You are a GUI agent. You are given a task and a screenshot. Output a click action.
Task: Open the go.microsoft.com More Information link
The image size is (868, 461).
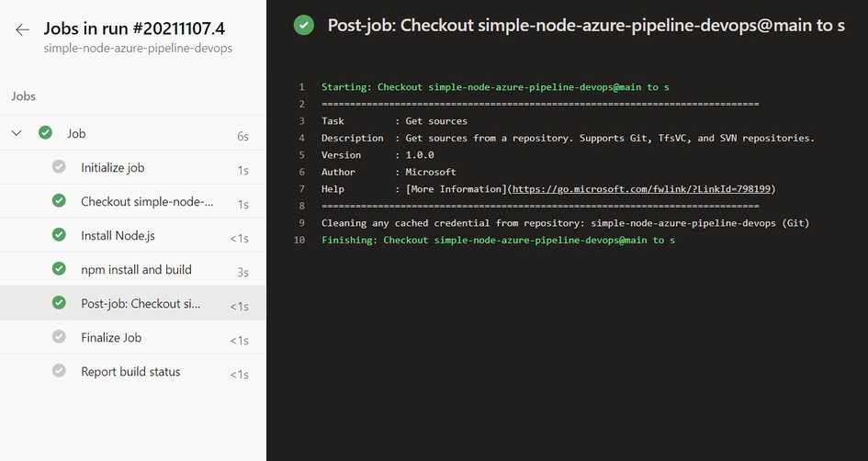coord(642,189)
